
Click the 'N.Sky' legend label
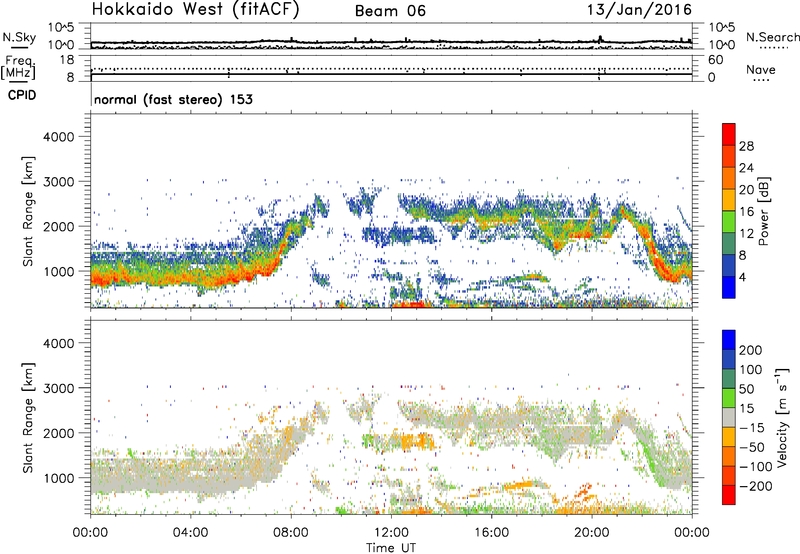(x=19, y=37)
